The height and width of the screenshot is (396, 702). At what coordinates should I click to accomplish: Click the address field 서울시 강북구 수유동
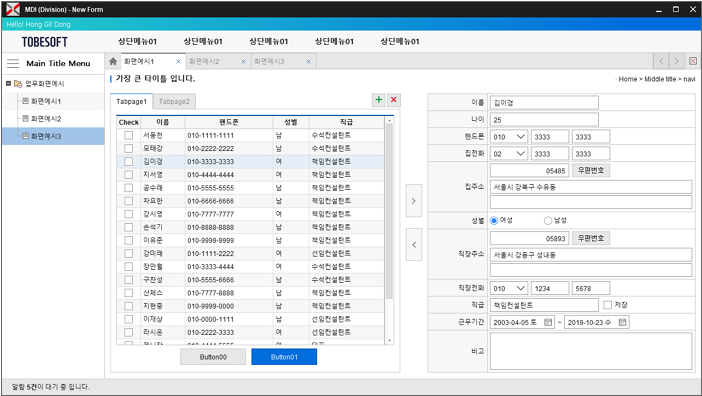(591, 187)
